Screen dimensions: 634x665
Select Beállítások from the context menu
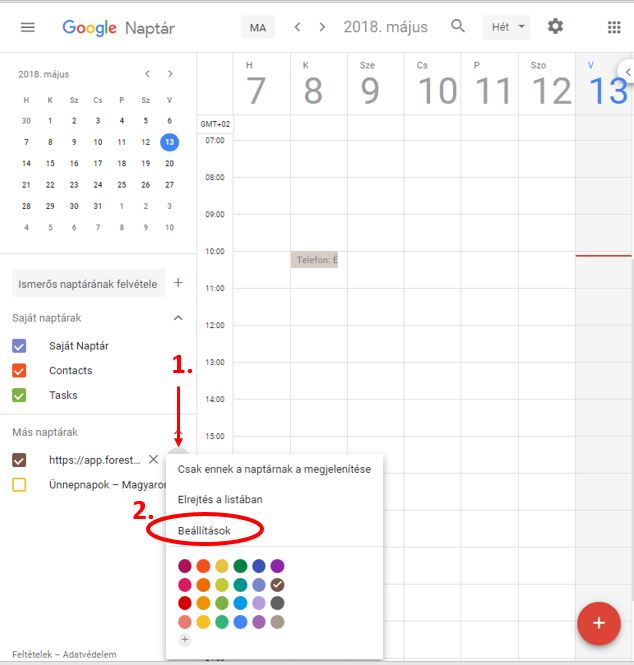click(206, 529)
